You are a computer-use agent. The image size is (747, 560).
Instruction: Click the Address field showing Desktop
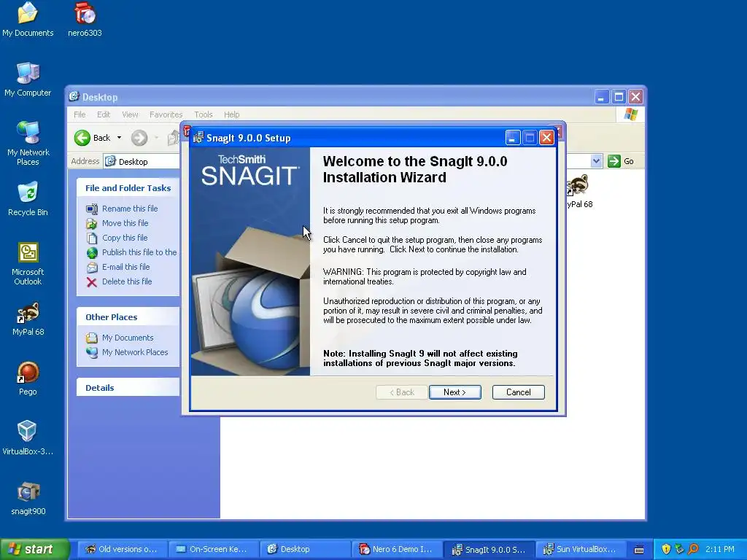pyautogui.click(x=143, y=161)
